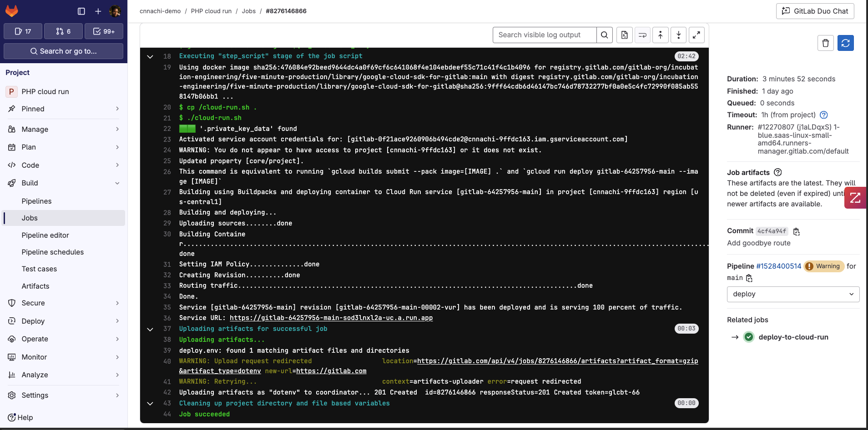Open commit 4cf4a94f link

(772, 231)
